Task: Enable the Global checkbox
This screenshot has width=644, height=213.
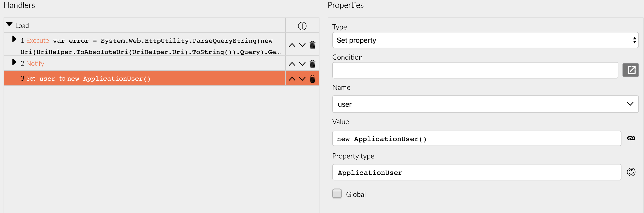Action: [x=337, y=194]
